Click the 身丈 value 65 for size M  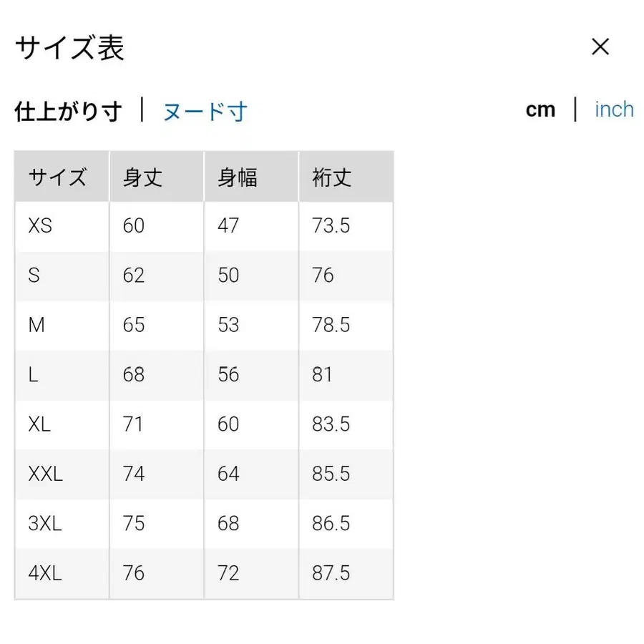tap(132, 325)
